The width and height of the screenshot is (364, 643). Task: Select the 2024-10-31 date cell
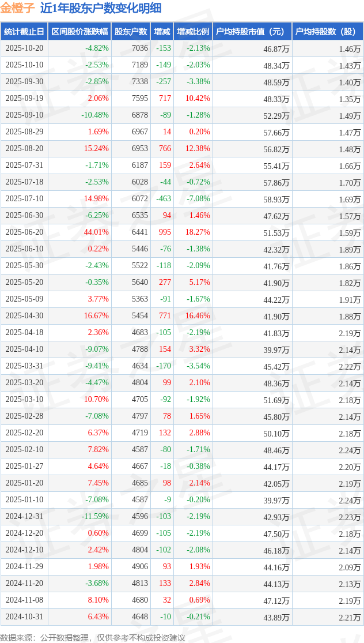pyautogui.click(x=24, y=617)
